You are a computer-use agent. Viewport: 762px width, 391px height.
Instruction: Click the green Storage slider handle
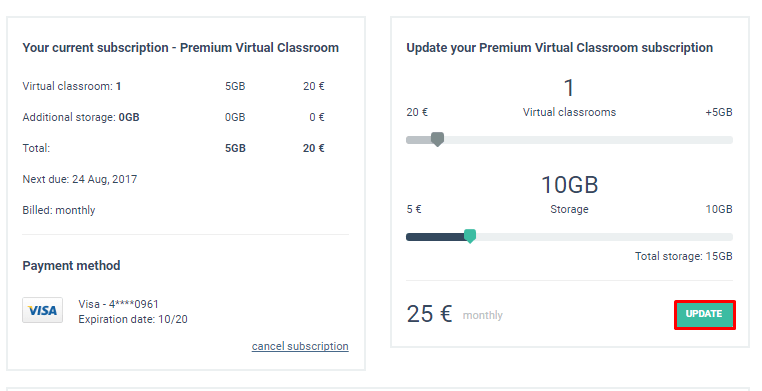[x=469, y=236]
